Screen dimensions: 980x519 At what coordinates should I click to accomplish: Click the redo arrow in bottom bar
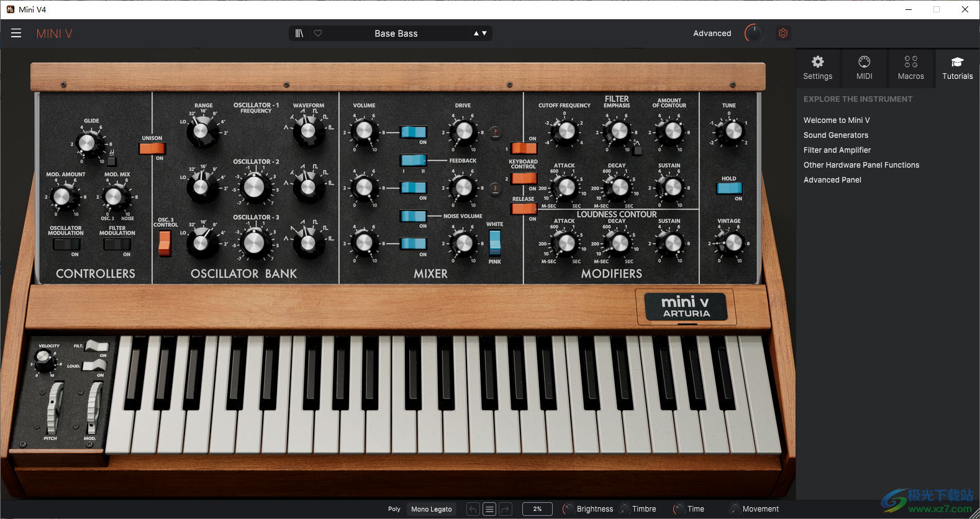[506, 509]
